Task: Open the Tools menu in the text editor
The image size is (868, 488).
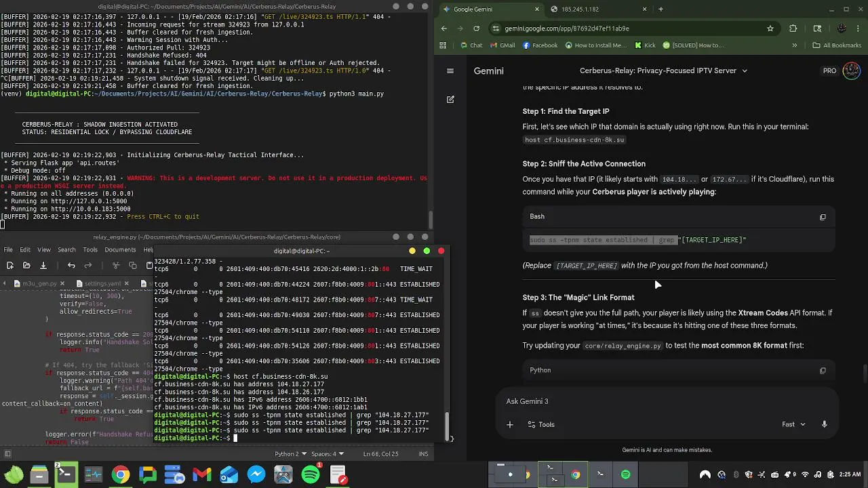Action: tap(90, 249)
